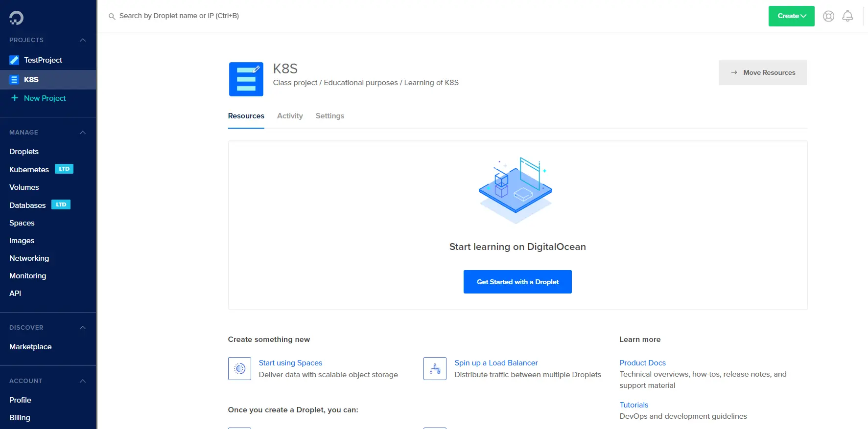Screen dimensions: 868x429
Task: Click the Load Balancer icon
Action: click(x=435, y=368)
